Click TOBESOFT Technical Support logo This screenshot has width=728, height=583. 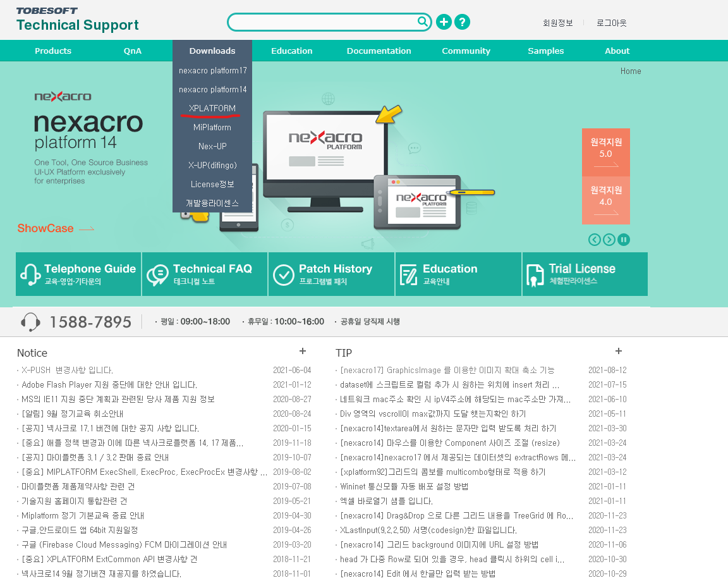77,20
